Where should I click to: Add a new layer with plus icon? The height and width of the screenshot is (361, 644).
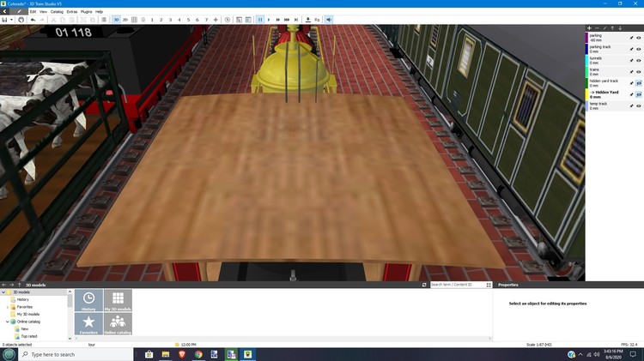589,28
